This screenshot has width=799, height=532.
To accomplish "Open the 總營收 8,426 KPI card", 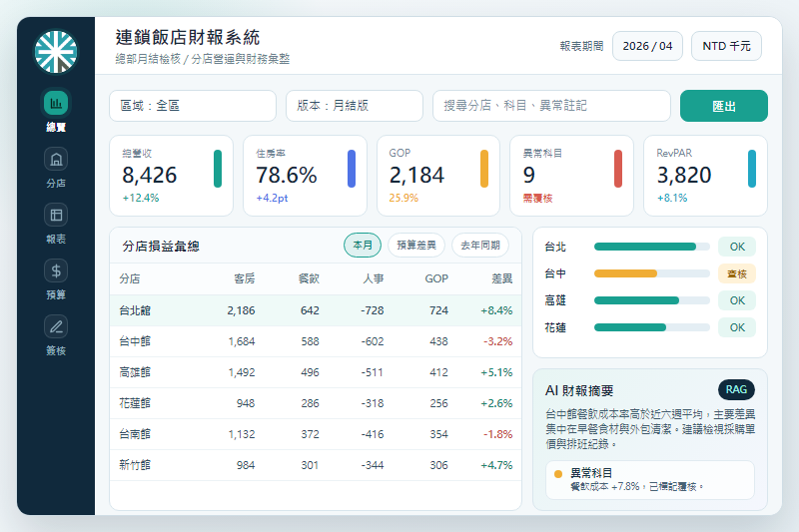I will pyautogui.click(x=171, y=176).
